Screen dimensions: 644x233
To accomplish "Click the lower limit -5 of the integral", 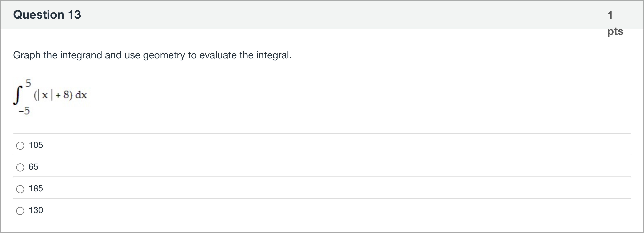I will point(24,110).
